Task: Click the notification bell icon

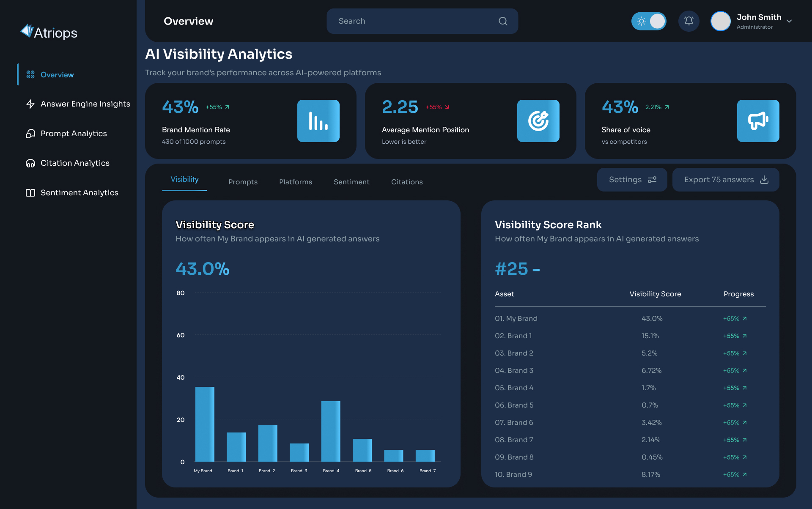Action: [689, 21]
